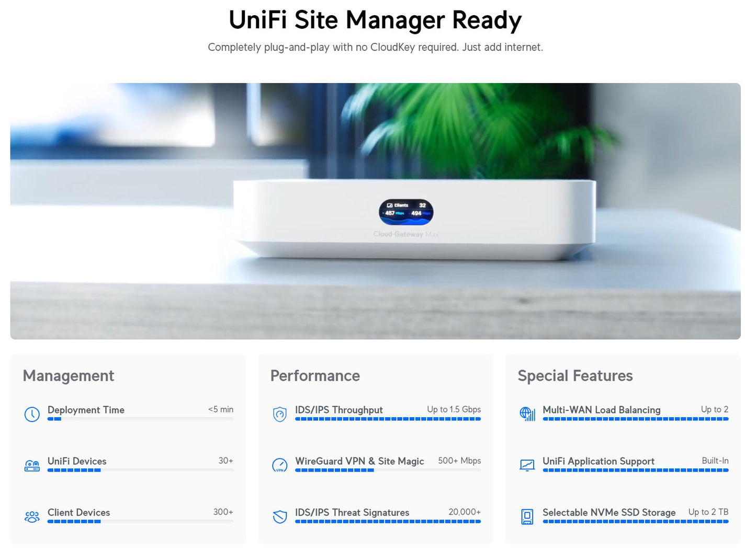Viewport: 756px width, 551px height.
Task: Click the Client Devices people icon
Action: [x=32, y=517]
